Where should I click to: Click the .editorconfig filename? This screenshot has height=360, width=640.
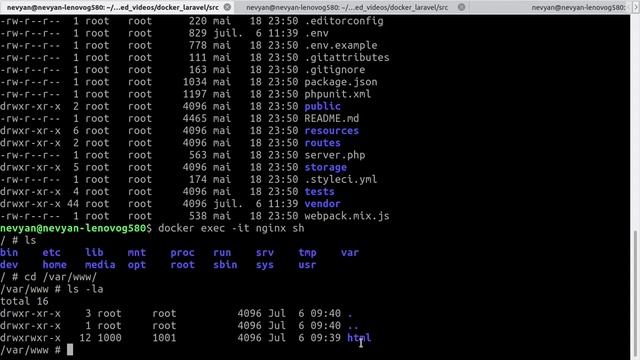344,21
